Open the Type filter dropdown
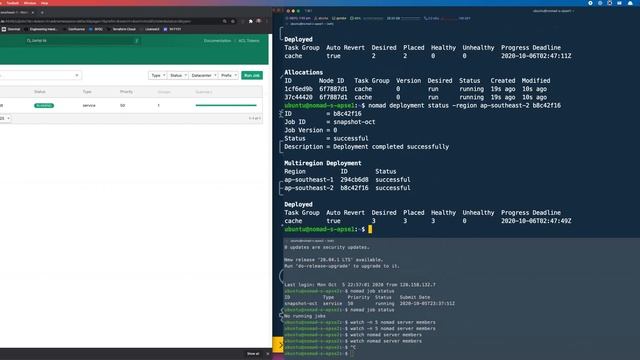This screenshot has width=640, height=360. tap(158, 76)
